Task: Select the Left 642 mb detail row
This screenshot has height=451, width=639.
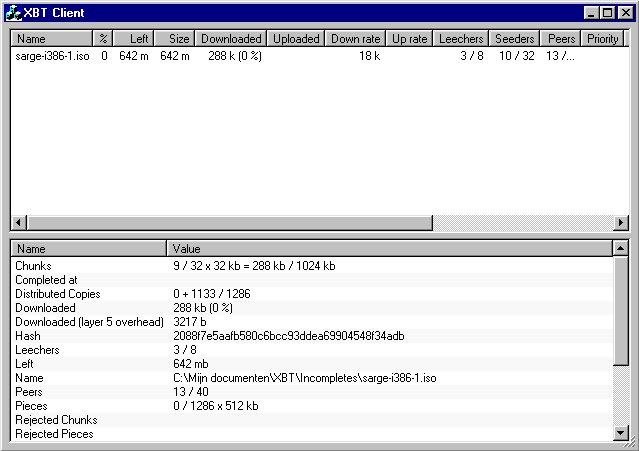Action: click(x=312, y=364)
